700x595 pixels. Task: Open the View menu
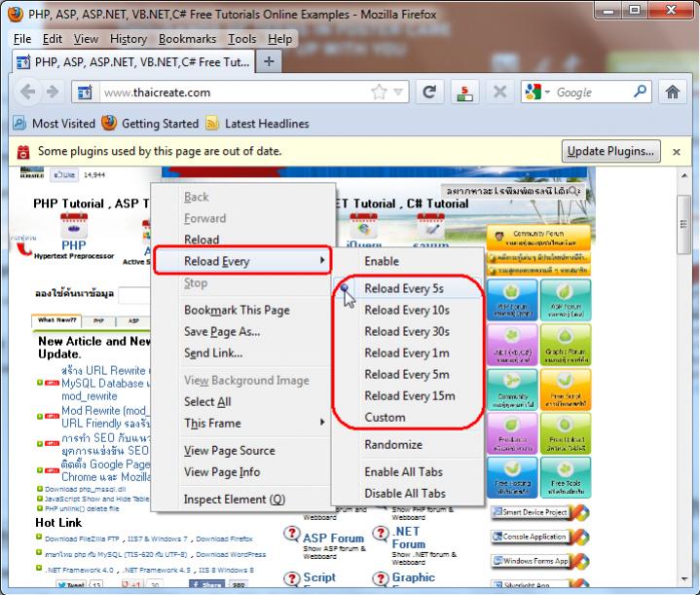click(86, 39)
